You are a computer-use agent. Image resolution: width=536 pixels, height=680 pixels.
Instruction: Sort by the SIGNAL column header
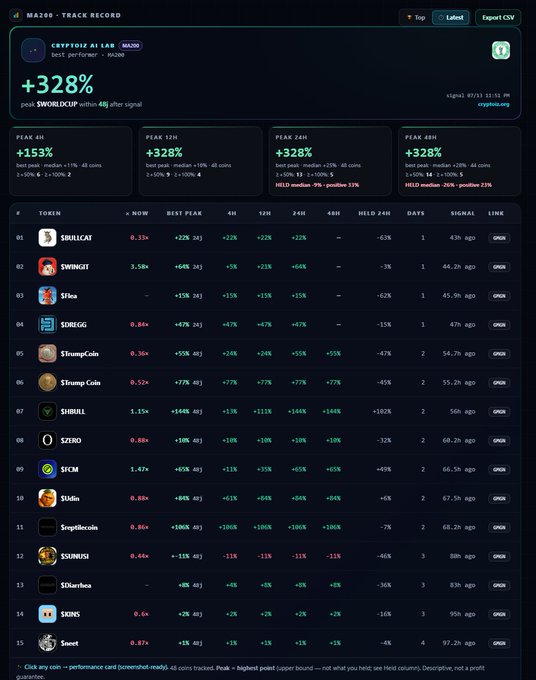pyautogui.click(x=463, y=213)
